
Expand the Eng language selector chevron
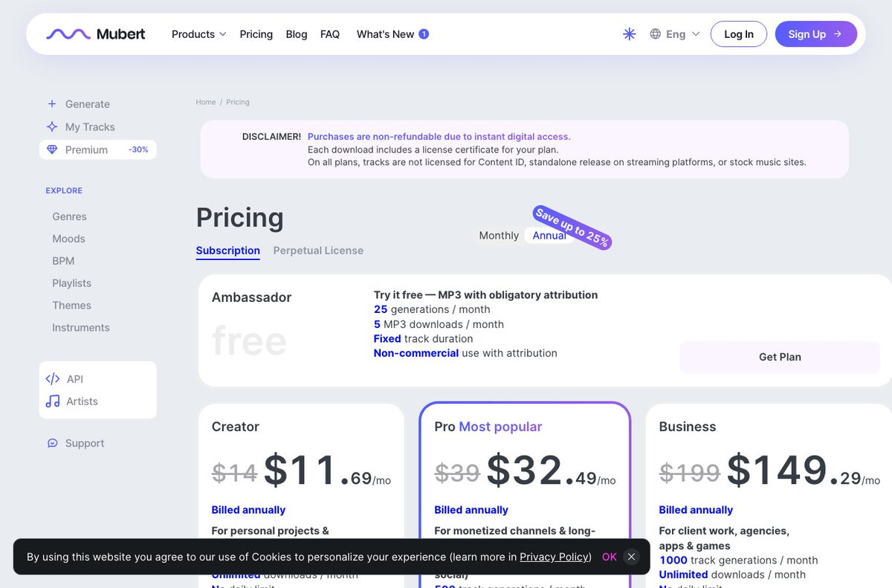tap(696, 34)
